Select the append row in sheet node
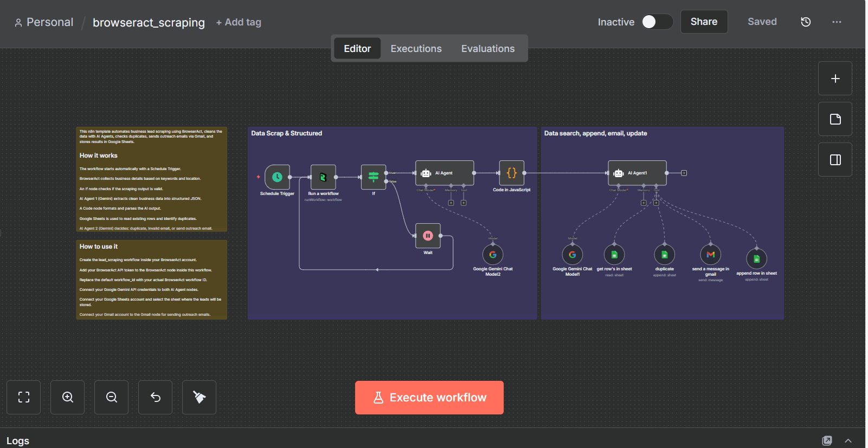868x448 pixels. coord(756,259)
